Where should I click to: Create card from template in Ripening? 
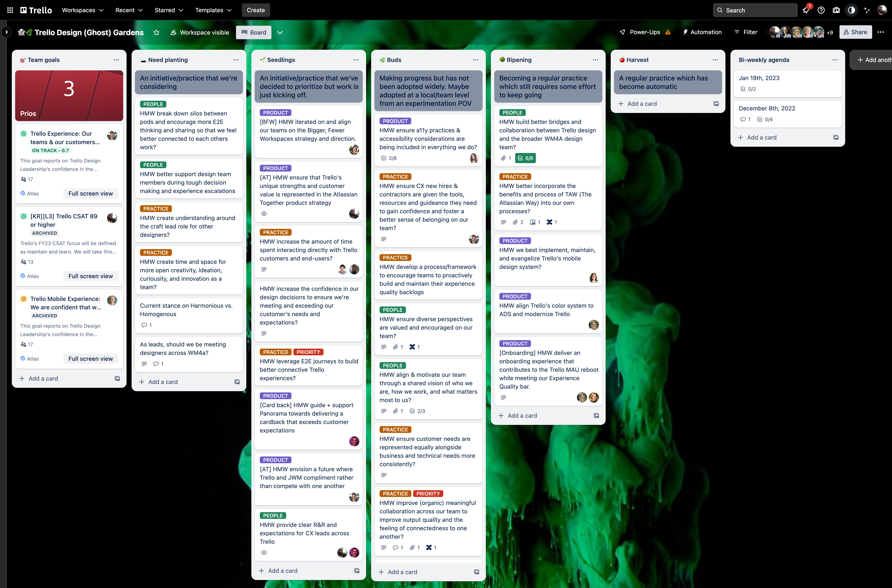click(x=596, y=416)
